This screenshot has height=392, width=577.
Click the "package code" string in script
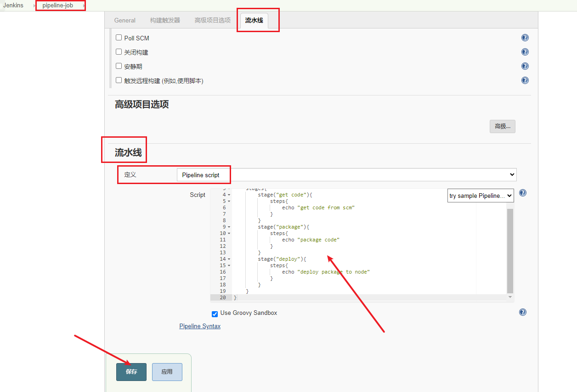click(318, 240)
